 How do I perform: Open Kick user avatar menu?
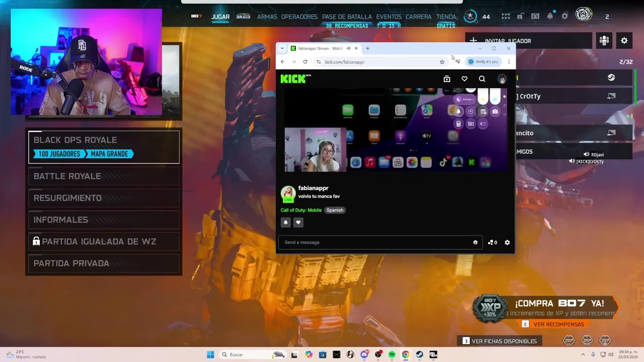coord(502,79)
